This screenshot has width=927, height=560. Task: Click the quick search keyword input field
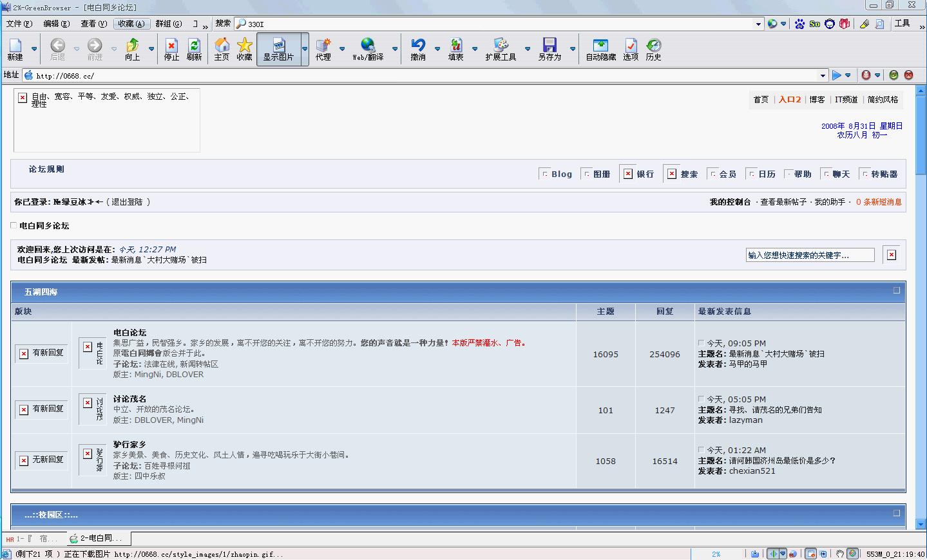pos(810,255)
